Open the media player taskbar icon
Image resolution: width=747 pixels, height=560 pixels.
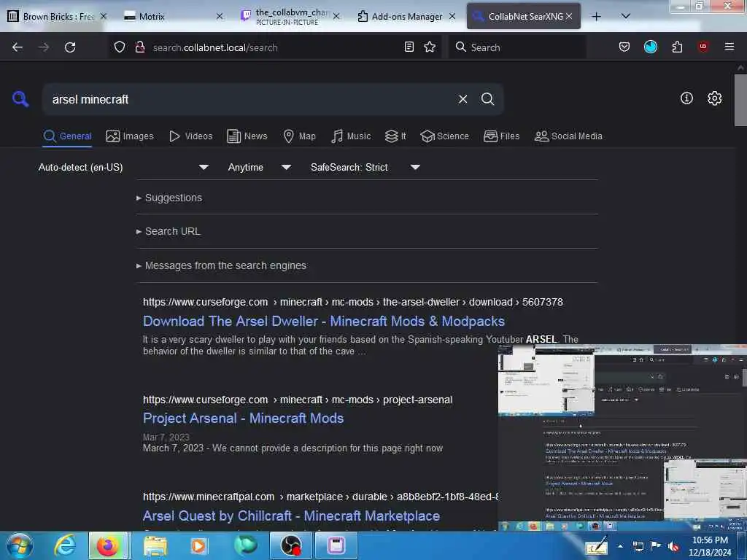198,545
